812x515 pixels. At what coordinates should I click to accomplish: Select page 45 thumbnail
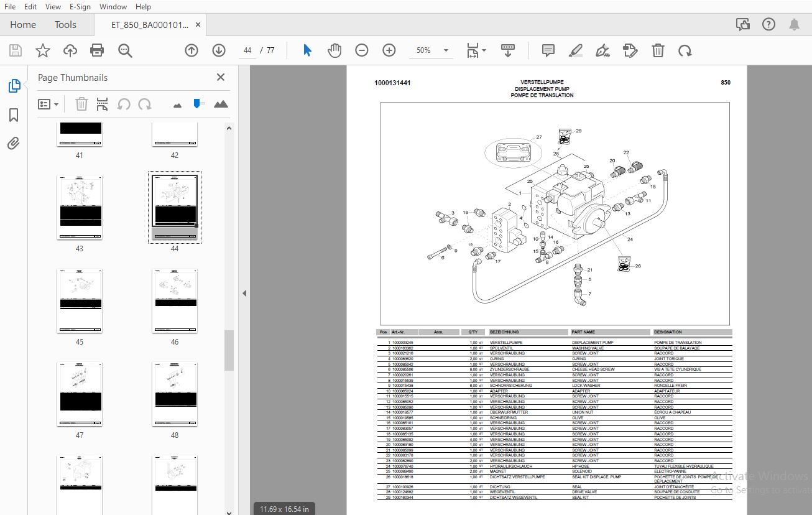click(80, 300)
